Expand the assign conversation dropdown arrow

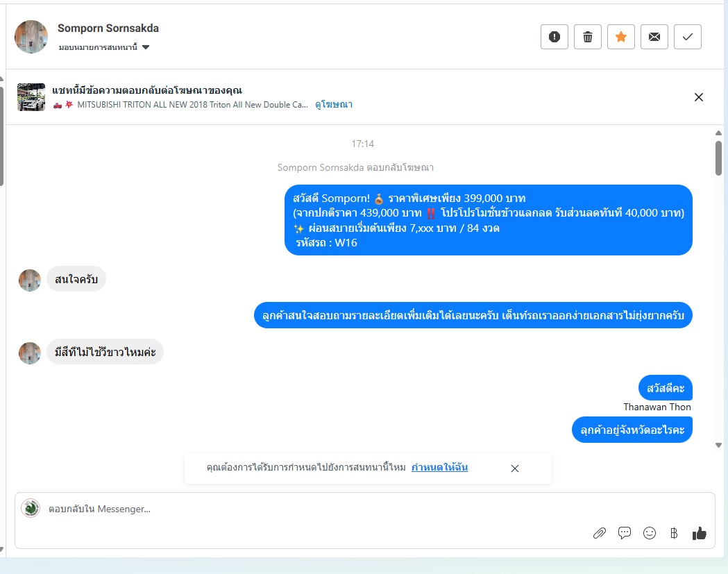click(146, 47)
